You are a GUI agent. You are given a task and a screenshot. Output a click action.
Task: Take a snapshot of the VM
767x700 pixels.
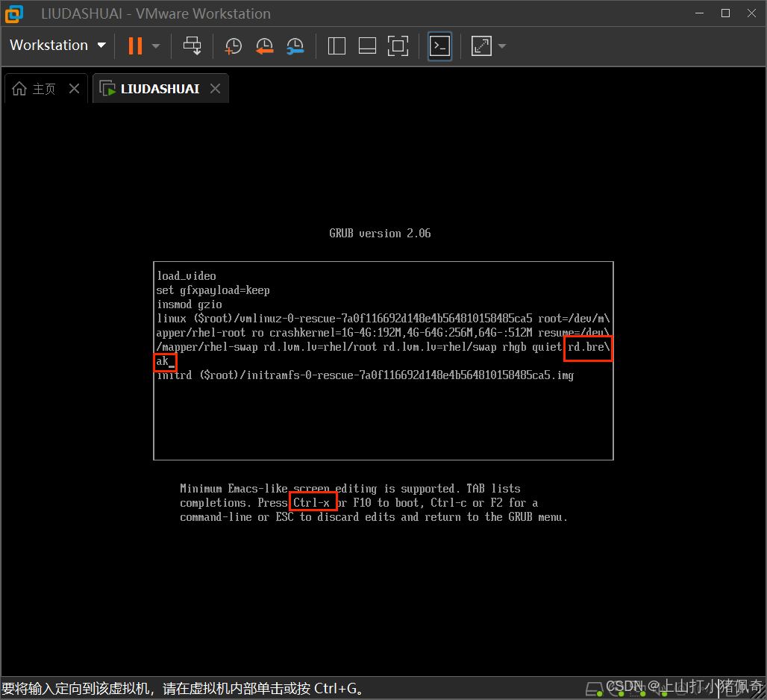(x=234, y=46)
